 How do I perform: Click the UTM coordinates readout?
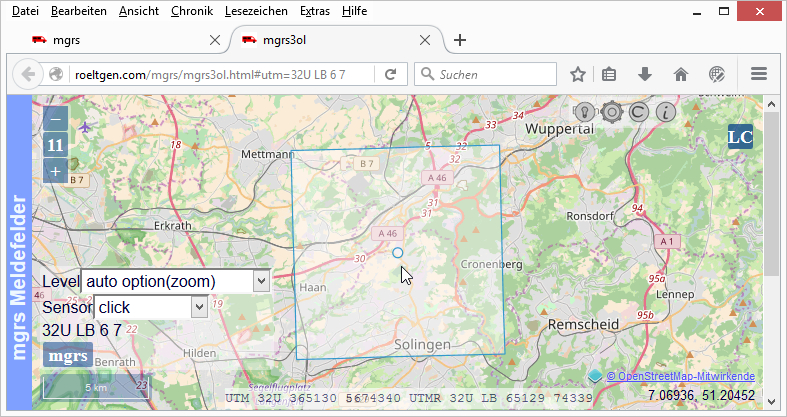[x=409, y=398]
